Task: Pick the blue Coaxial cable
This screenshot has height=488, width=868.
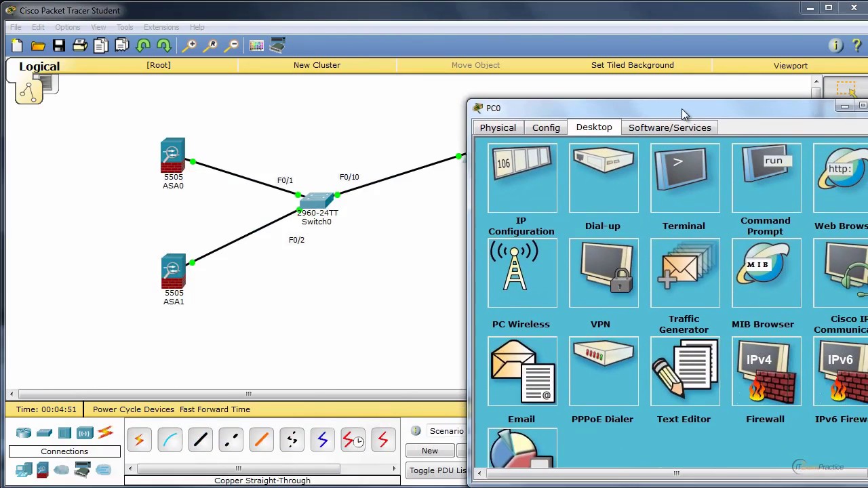Action: point(322,440)
